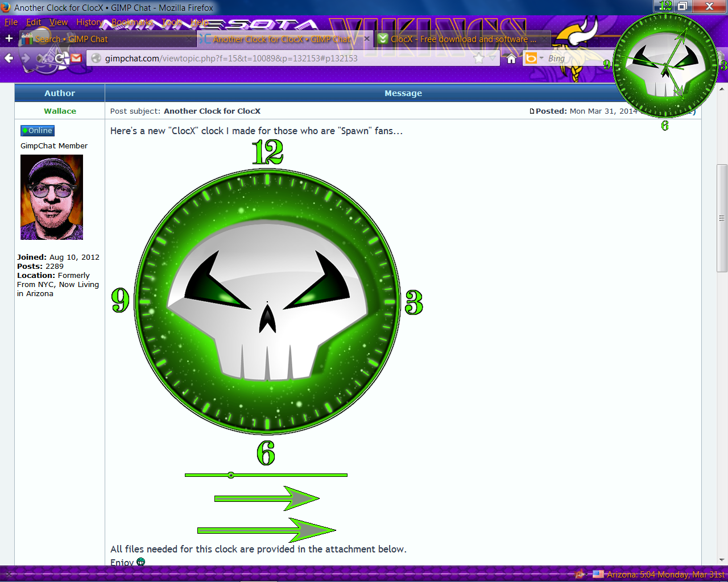Click the small post icon beside Posted
Image resolution: width=728 pixels, height=582 pixels.
[x=532, y=111]
